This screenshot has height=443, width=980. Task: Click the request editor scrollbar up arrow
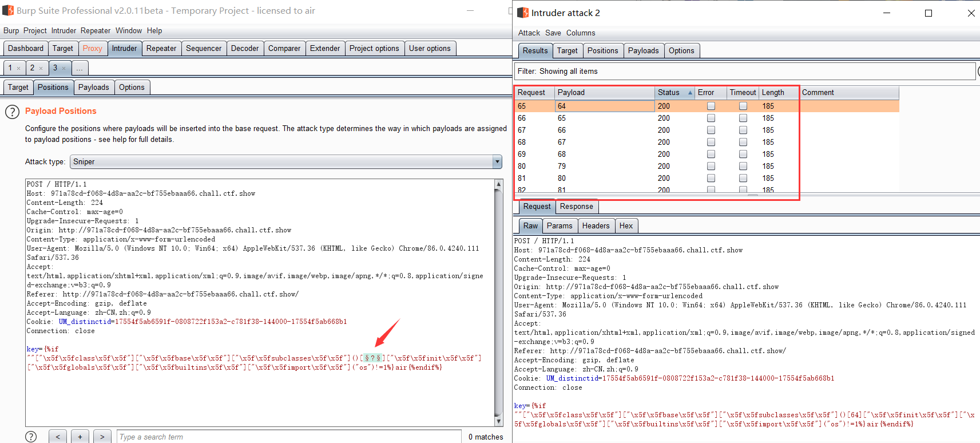click(499, 184)
